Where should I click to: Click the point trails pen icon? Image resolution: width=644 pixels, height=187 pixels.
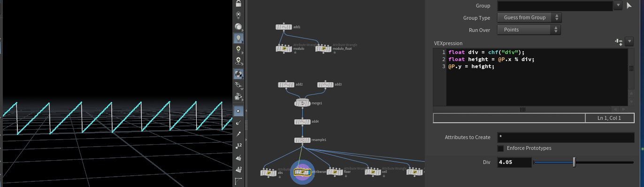[x=238, y=134]
